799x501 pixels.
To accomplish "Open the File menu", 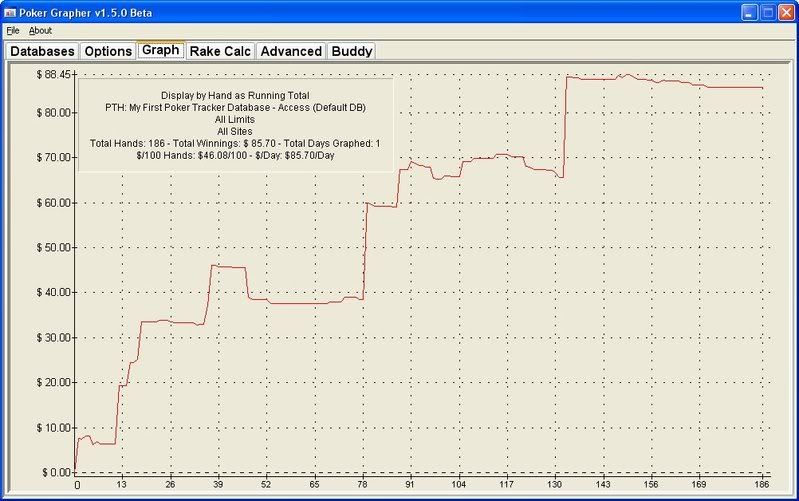I will (12, 31).
